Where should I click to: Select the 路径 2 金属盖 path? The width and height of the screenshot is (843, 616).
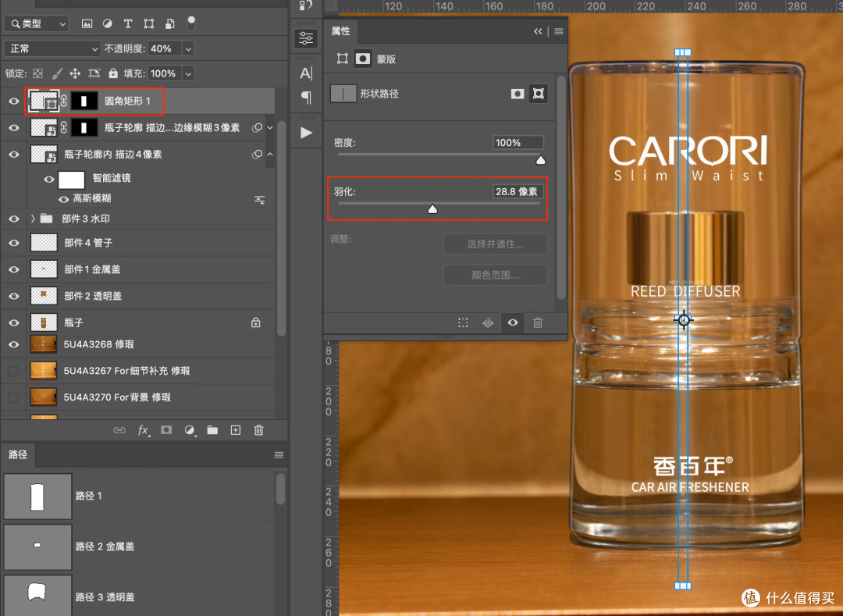pyautogui.click(x=138, y=546)
